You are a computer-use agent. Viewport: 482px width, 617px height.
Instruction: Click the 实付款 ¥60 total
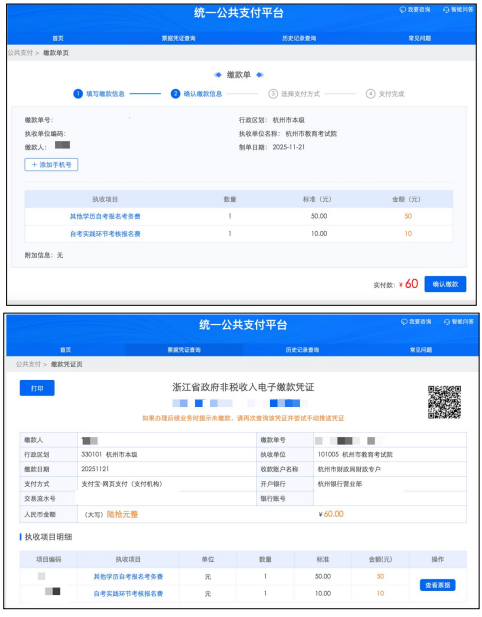(x=396, y=284)
